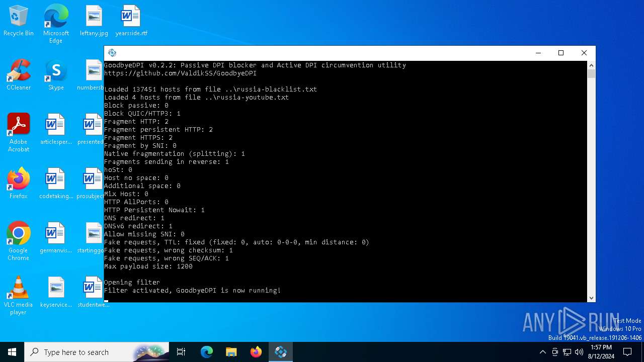
Task: Select the studentwe... Word document icon
Action: pyautogui.click(x=93, y=293)
